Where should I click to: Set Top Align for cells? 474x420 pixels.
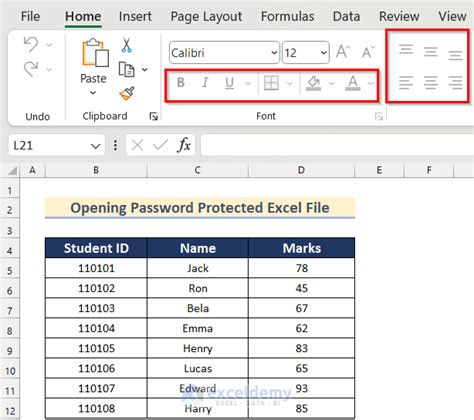pyautogui.click(x=406, y=49)
